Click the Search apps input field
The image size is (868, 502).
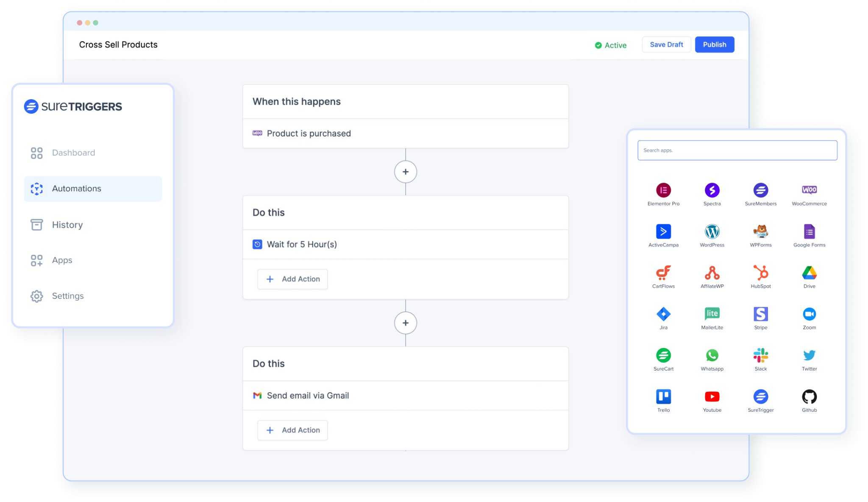point(737,150)
